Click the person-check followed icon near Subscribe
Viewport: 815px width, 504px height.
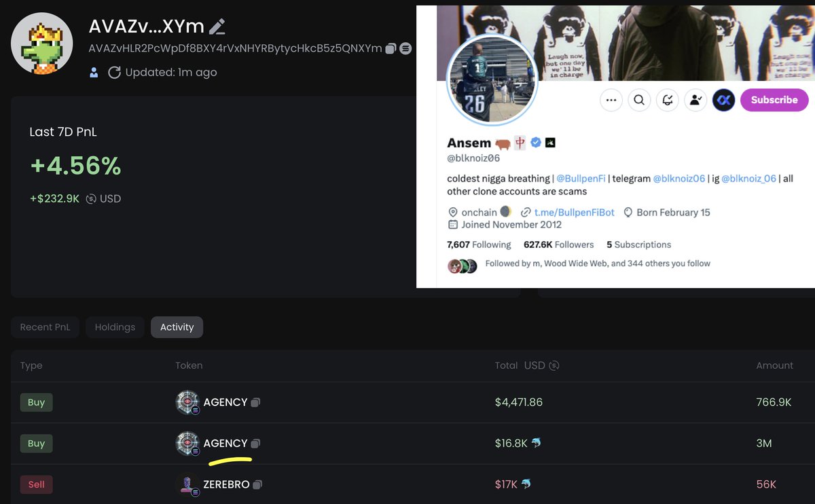pos(695,100)
